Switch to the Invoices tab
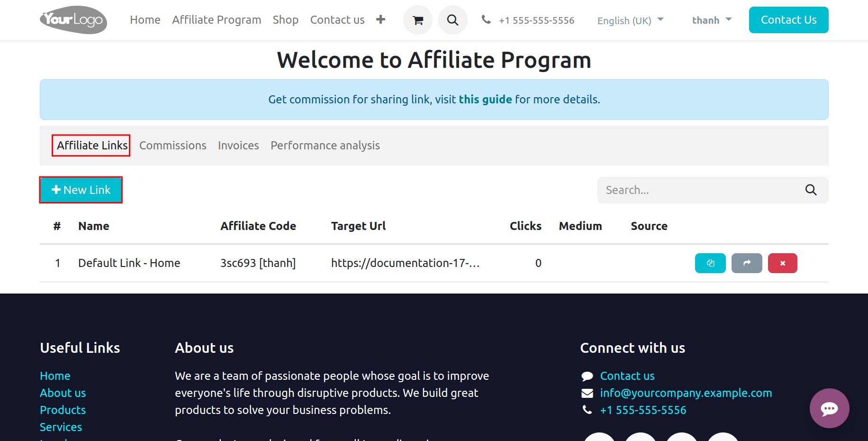 (238, 146)
